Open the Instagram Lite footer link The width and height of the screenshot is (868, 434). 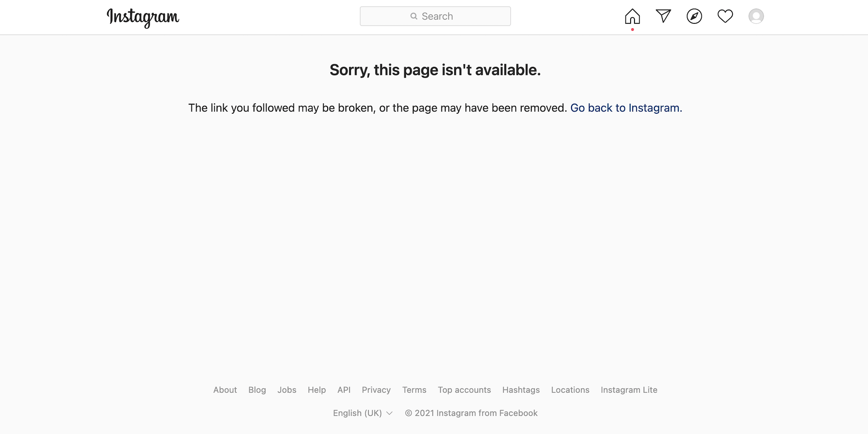coord(629,390)
